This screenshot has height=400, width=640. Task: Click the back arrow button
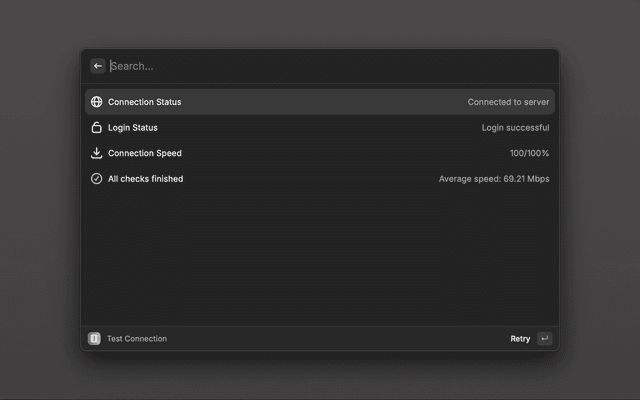click(x=98, y=66)
